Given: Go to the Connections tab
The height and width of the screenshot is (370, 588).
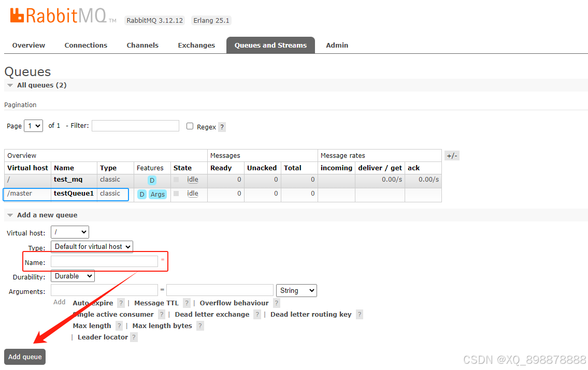Looking at the screenshot, I should click(x=86, y=46).
